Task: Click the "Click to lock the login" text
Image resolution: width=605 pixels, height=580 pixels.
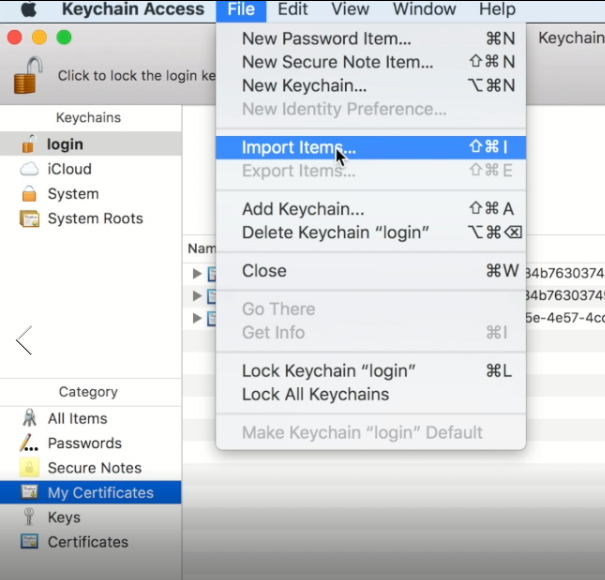Action: point(137,76)
